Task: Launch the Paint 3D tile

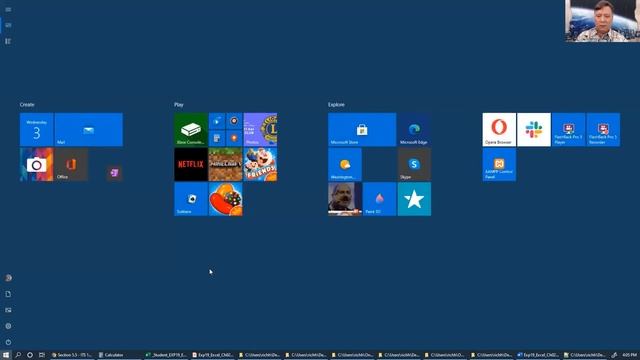Action: (x=380, y=199)
